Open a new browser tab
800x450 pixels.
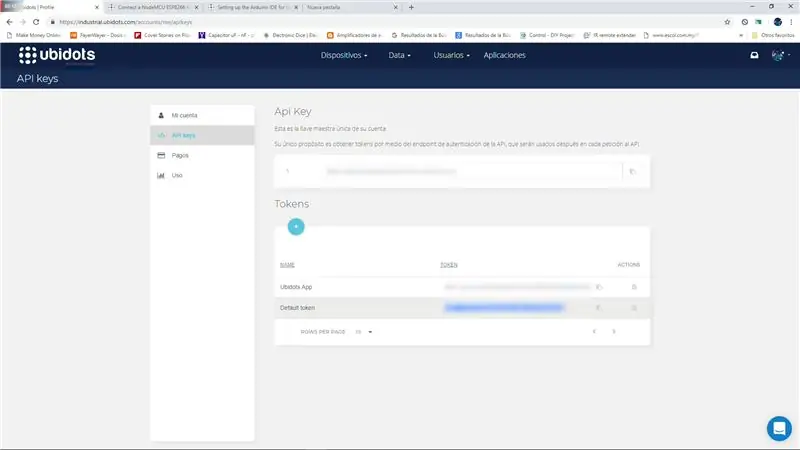coord(411,7)
